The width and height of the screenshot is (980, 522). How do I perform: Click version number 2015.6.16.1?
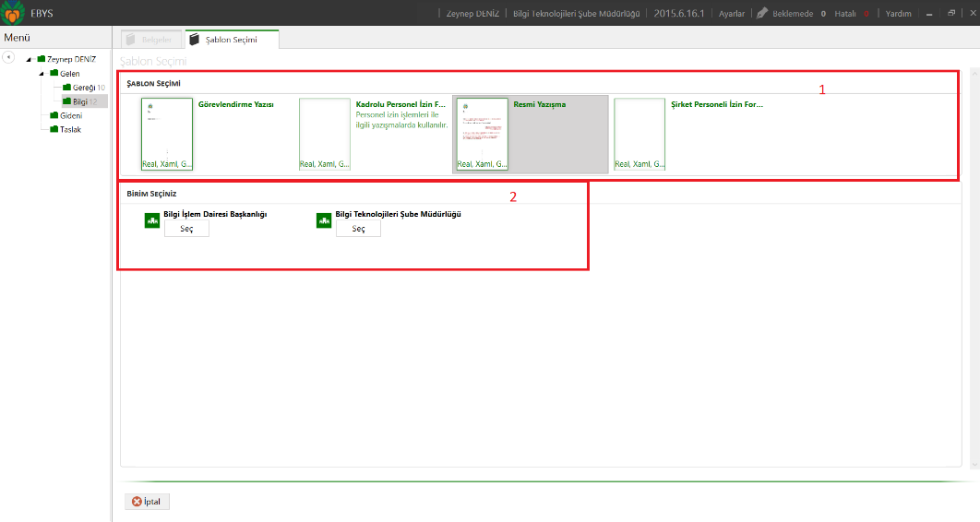[679, 13]
